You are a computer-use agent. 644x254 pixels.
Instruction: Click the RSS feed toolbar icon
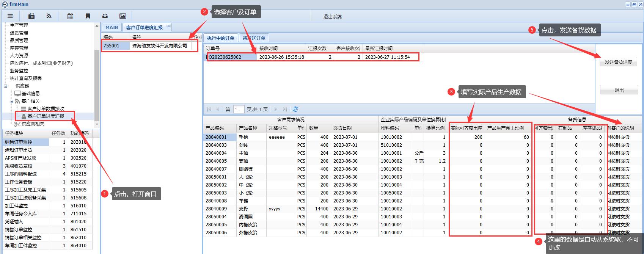click(x=49, y=16)
